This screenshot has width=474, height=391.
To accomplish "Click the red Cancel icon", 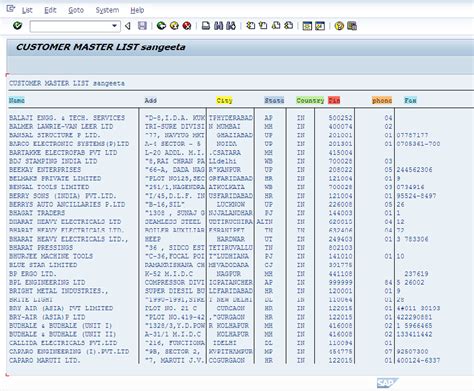I will [x=187, y=26].
